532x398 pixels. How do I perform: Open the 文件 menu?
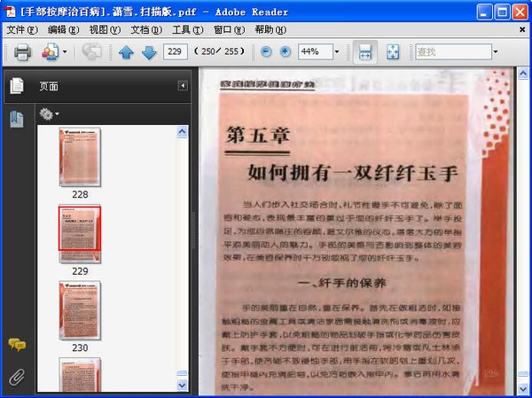[x=21, y=29]
